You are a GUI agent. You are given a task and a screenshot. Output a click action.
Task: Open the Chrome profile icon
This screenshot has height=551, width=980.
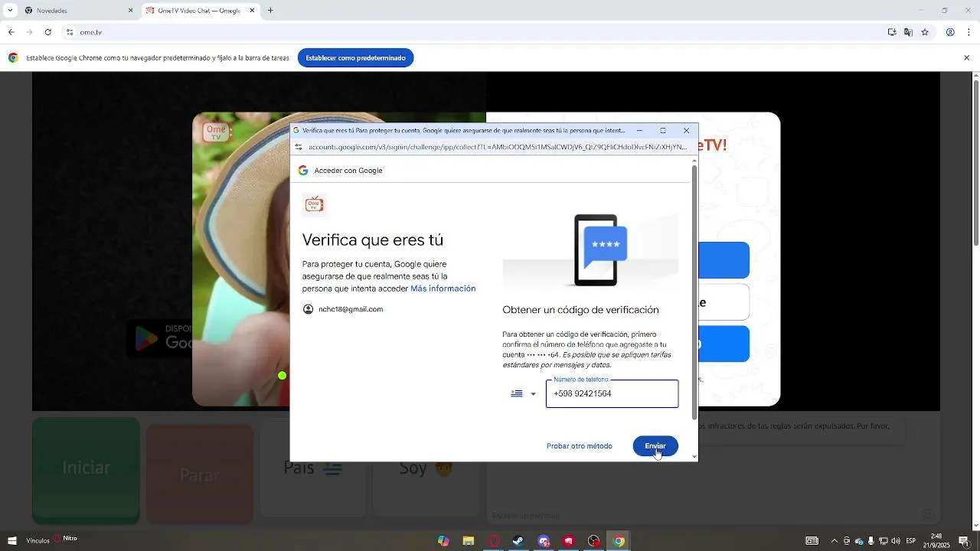coord(950,32)
